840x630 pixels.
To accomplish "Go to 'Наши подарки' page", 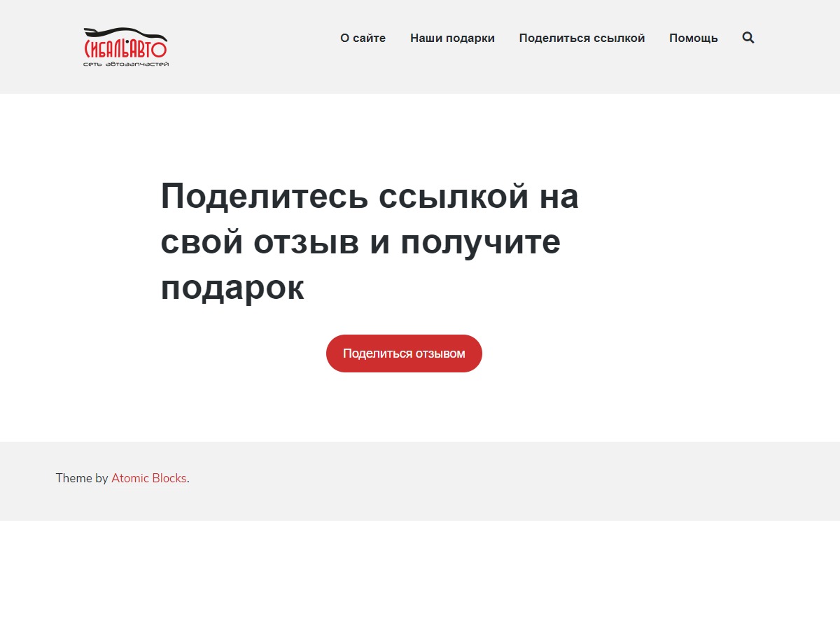I will [452, 38].
